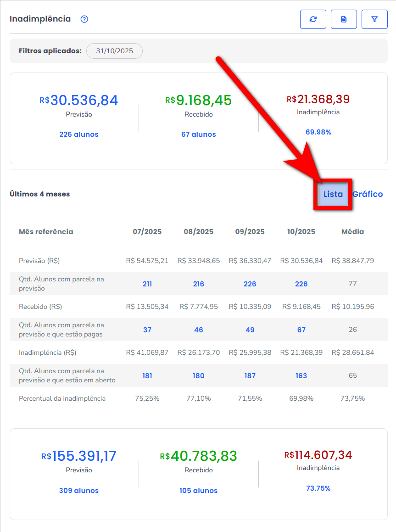396x532 pixels.
Task: Click the refresh icon button
Action: [x=313, y=19]
